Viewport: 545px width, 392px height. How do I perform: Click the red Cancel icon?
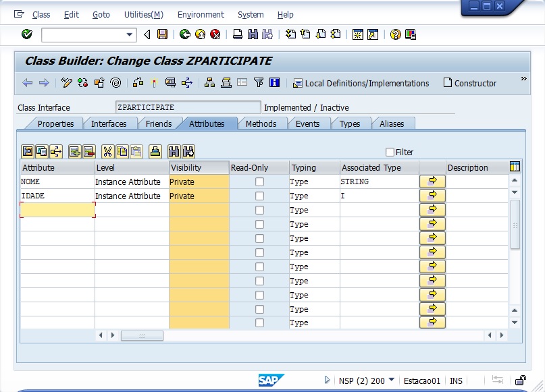click(215, 34)
